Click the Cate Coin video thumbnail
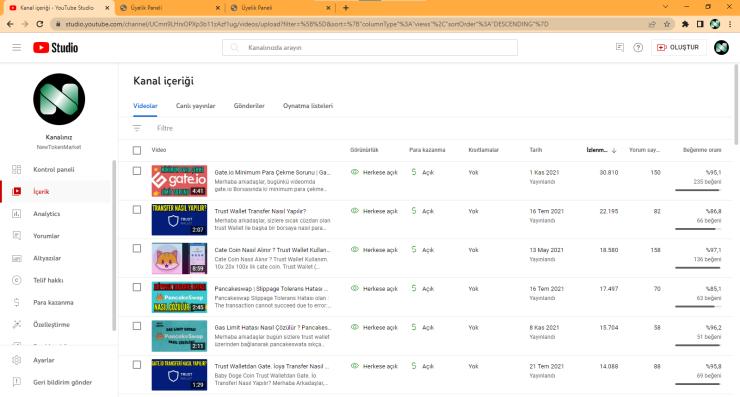The width and height of the screenshot is (740, 397). point(179,258)
